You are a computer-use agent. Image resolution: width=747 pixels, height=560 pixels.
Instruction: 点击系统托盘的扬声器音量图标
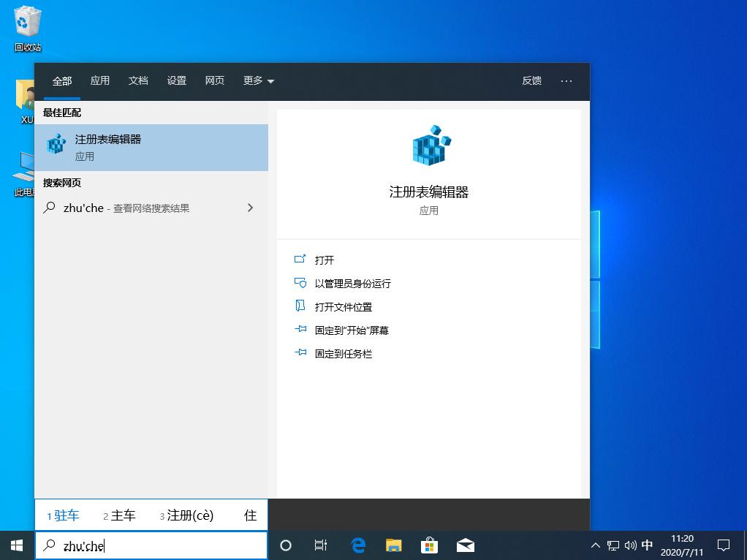tap(630, 545)
